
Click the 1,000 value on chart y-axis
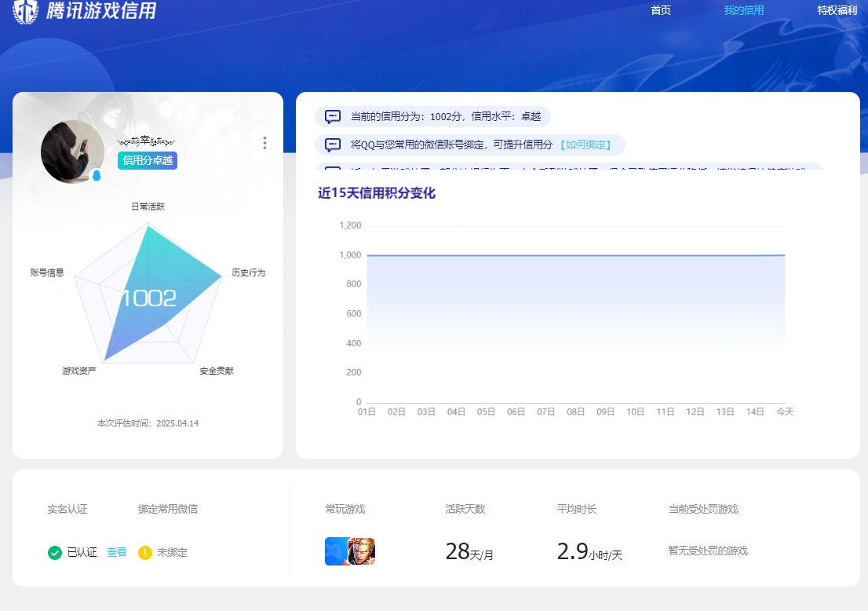[350, 254]
